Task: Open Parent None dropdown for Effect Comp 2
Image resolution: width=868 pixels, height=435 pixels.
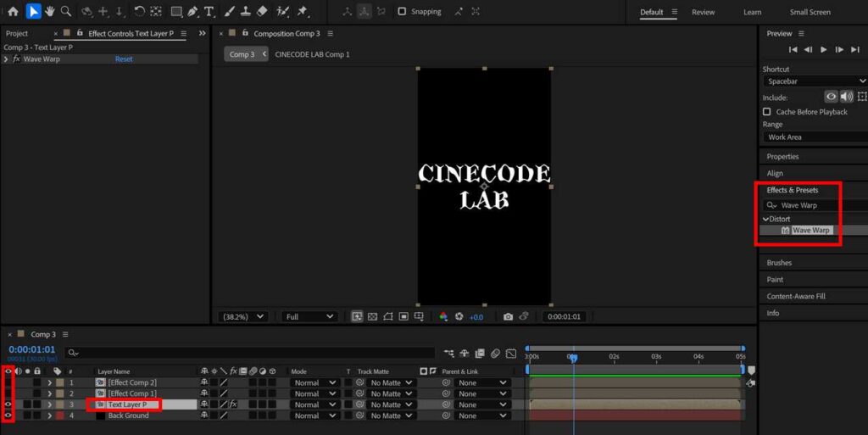Action: pos(481,382)
